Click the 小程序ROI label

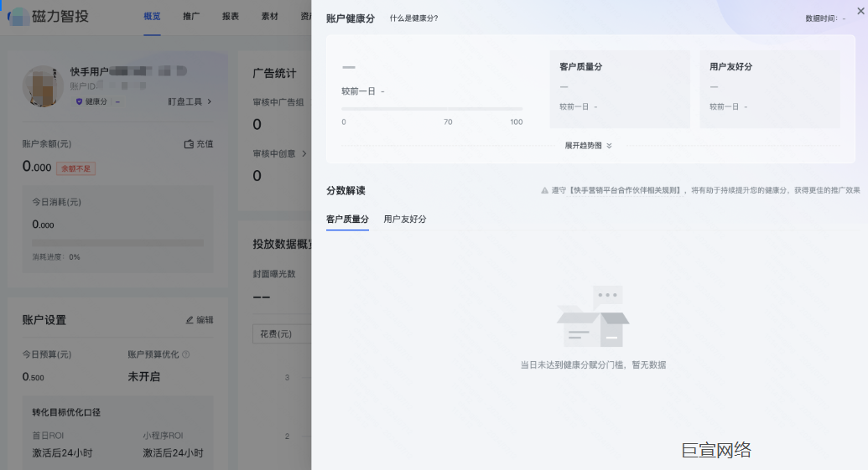[x=164, y=436]
